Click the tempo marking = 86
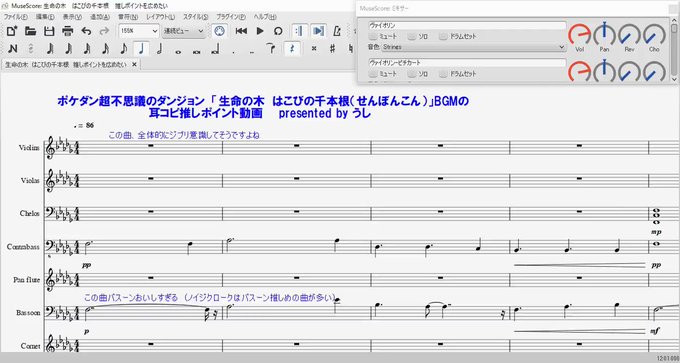 [x=84, y=125]
